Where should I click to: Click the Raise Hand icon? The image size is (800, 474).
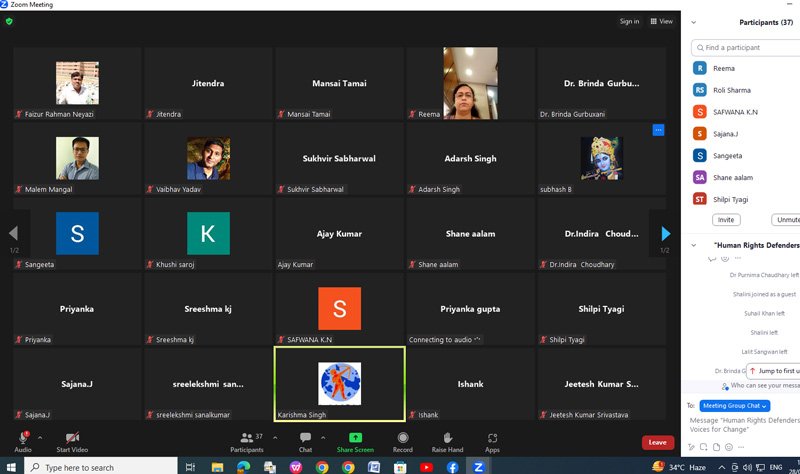click(x=447, y=437)
